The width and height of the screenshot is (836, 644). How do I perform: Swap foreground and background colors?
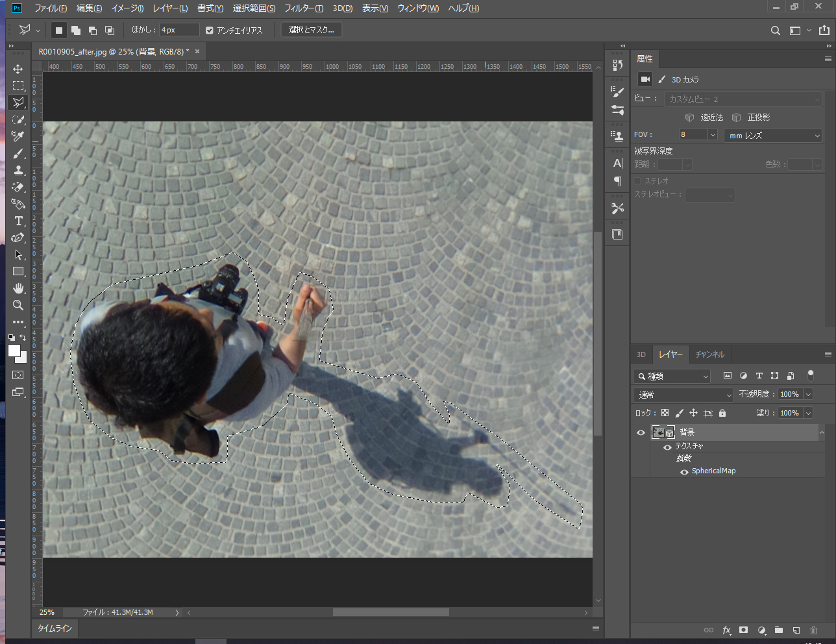(x=23, y=338)
